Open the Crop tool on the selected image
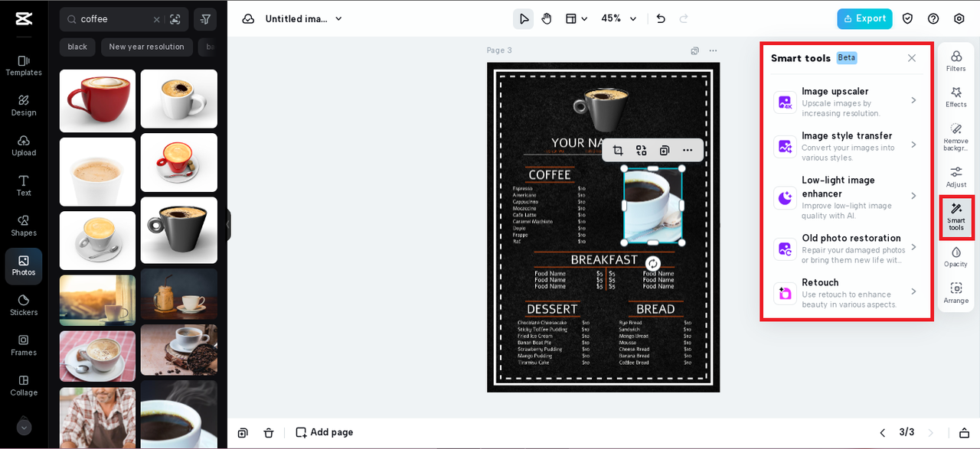The image size is (980, 449). point(618,150)
